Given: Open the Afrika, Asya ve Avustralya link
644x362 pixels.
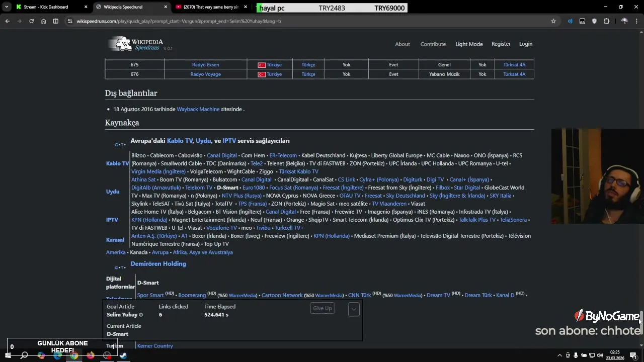Looking at the screenshot, I should pyautogui.click(x=203, y=252).
